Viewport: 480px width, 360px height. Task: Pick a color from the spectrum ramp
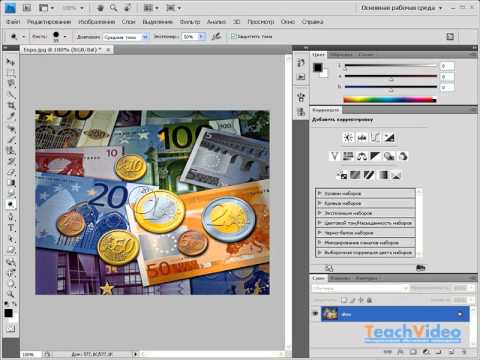tap(390, 99)
